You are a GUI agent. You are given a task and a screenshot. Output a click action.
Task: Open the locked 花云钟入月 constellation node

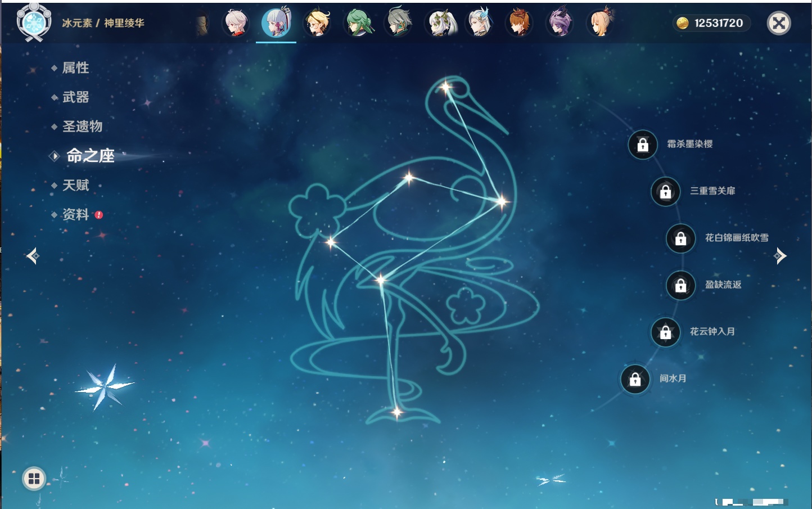(666, 332)
